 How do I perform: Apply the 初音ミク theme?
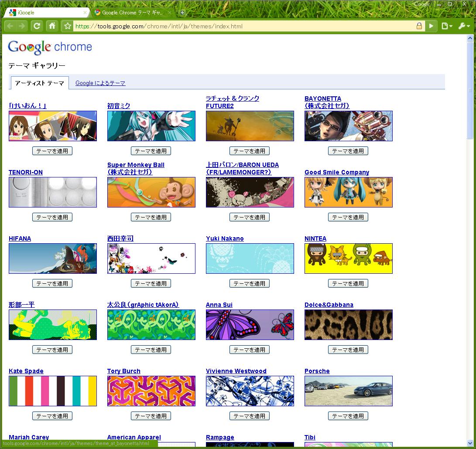[151, 151]
